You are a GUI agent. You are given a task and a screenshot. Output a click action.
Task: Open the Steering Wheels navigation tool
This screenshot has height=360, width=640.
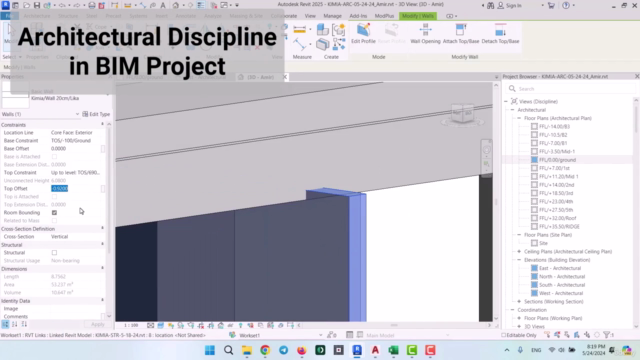click(487, 150)
